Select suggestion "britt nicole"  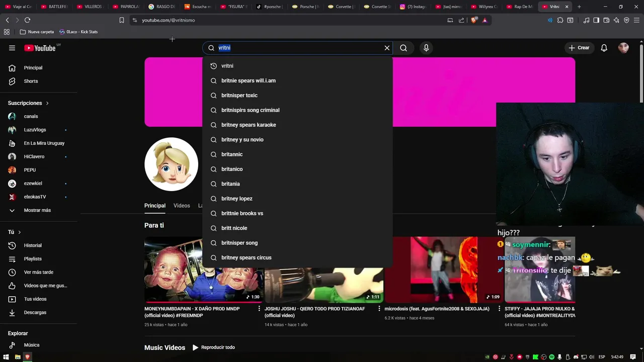point(297,228)
